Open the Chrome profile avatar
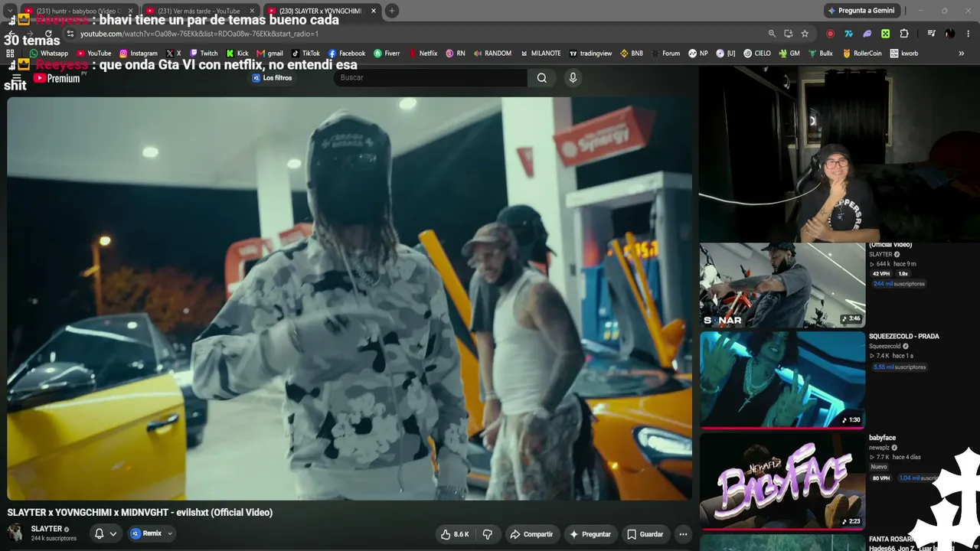This screenshot has height=551, width=980. [949, 34]
